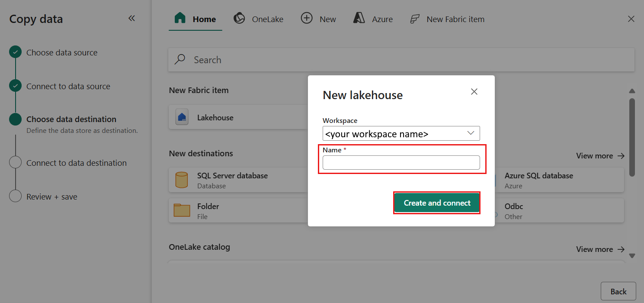Click the scroll down arrow
This screenshot has width=644, height=303.
click(x=632, y=256)
